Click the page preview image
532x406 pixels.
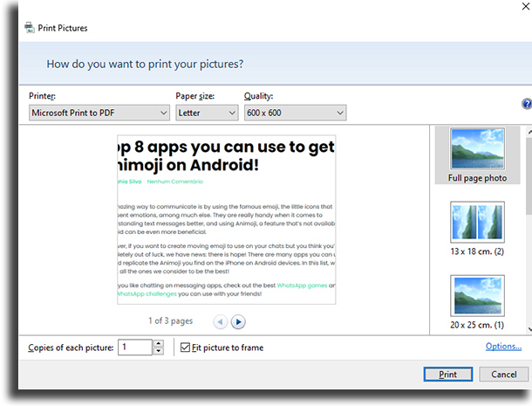click(x=226, y=219)
